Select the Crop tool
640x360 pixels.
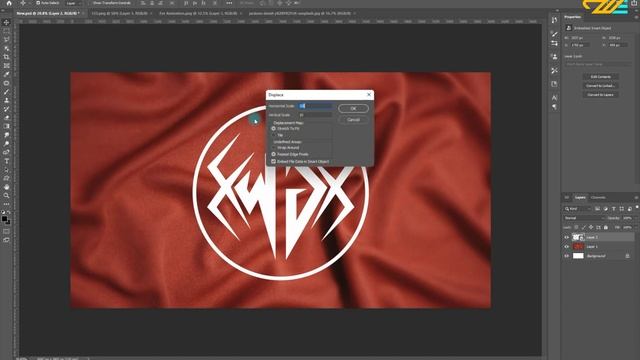[6, 57]
